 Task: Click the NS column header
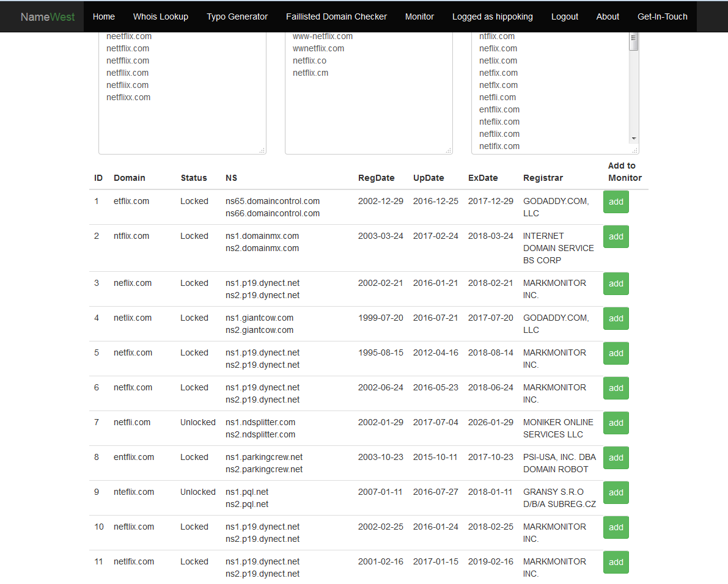coord(231,178)
